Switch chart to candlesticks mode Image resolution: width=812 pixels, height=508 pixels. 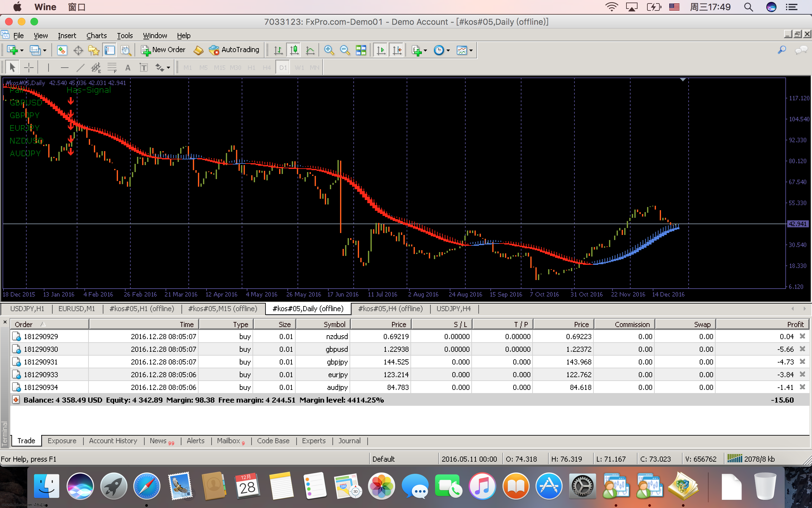coord(294,50)
